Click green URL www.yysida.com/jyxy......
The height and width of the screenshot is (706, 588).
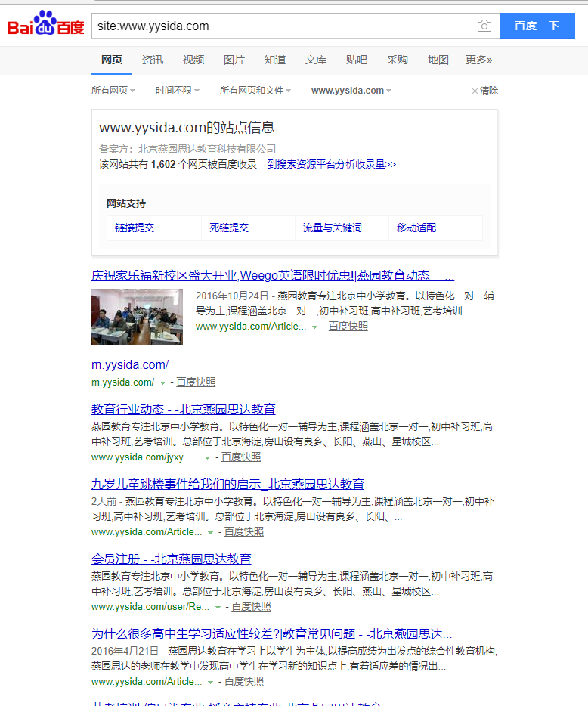pos(145,457)
